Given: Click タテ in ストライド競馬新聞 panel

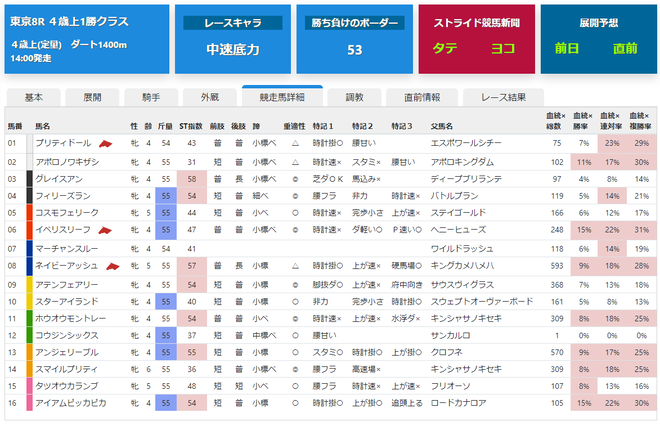Looking at the screenshot, I should pos(445,48).
